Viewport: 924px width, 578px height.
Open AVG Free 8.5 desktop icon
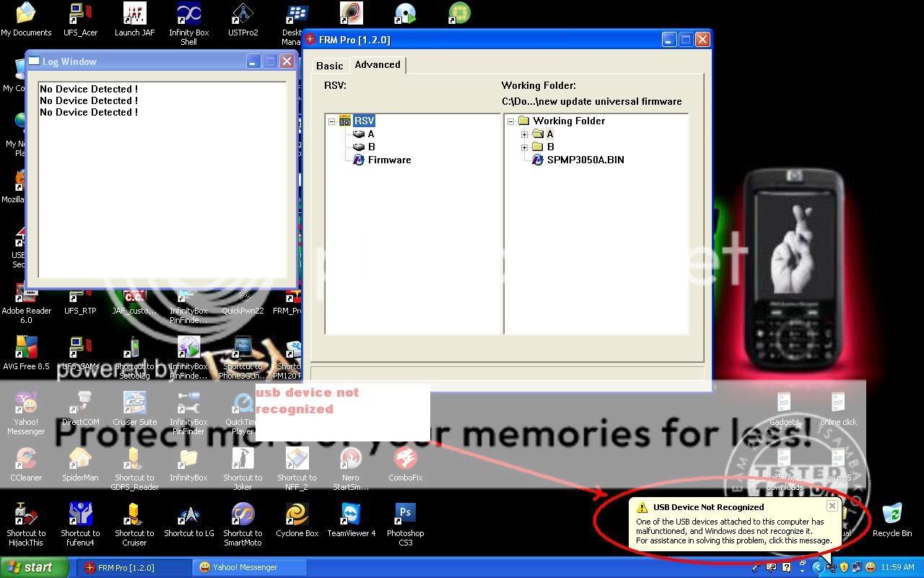coord(26,353)
